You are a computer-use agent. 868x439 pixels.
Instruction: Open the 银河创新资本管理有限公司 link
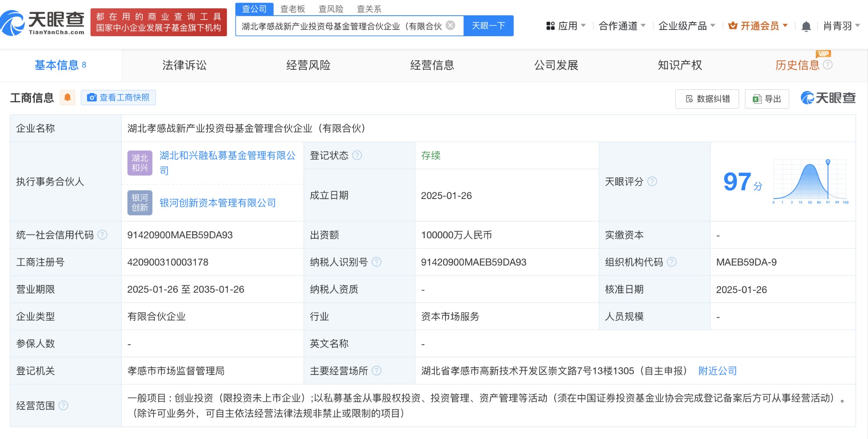tap(218, 203)
